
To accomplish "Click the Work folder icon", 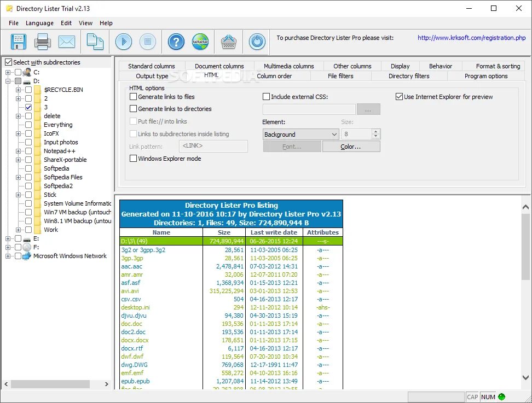I will pyautogui.click(x=38, y=230).
